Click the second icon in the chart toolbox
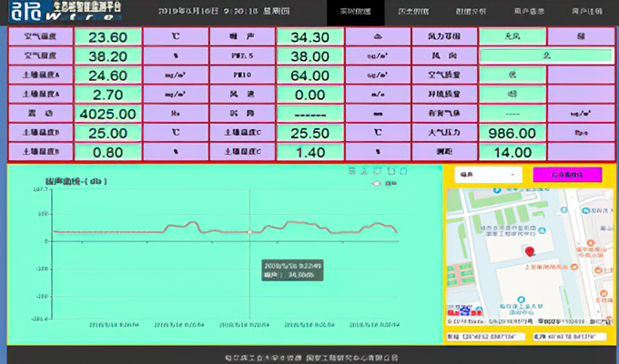 point(365,171)
